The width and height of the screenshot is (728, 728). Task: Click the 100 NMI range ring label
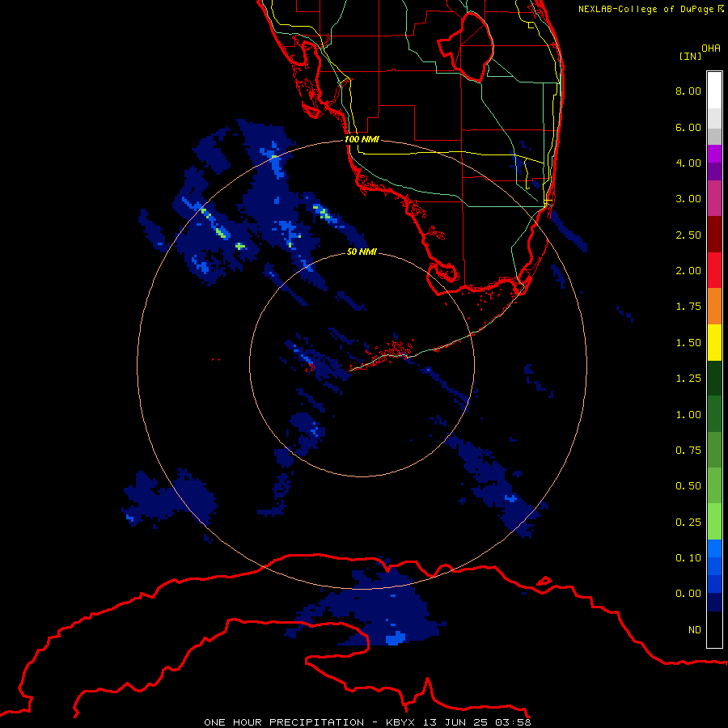[x=362, y=139]
